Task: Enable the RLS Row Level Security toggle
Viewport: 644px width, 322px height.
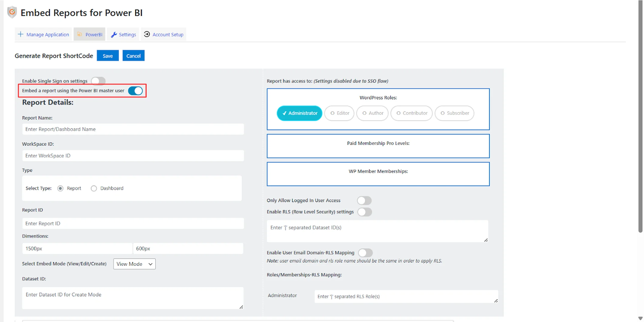Action: 365,212
